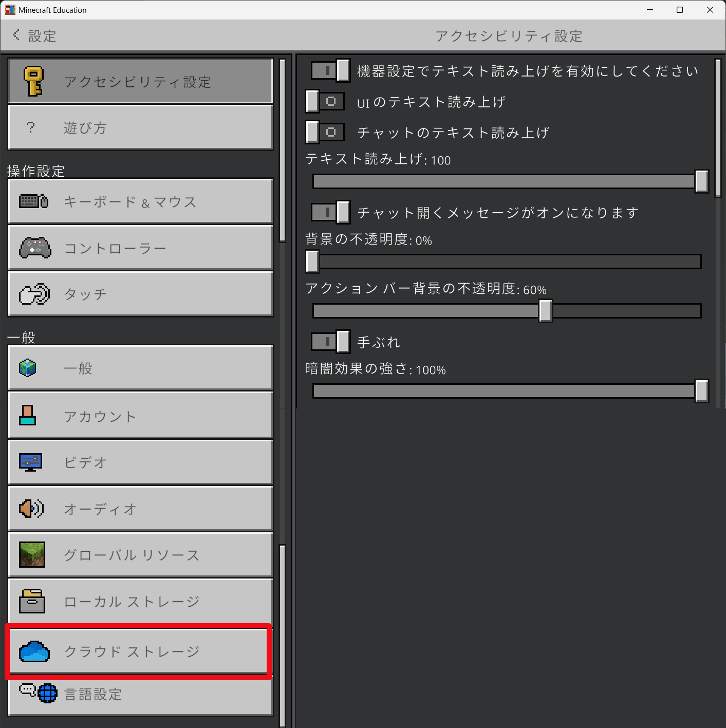Click テキスト読み上げ: 100 value label

click(x=378, y=159)
